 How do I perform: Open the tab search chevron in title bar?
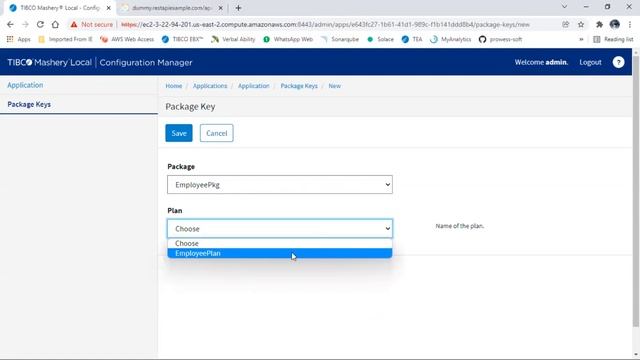(564, 7)
